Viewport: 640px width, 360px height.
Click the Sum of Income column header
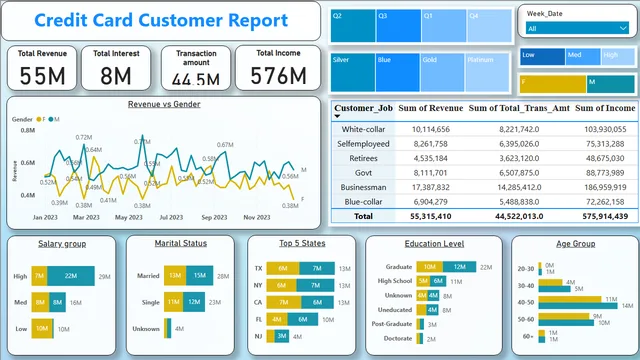[605, 108]
